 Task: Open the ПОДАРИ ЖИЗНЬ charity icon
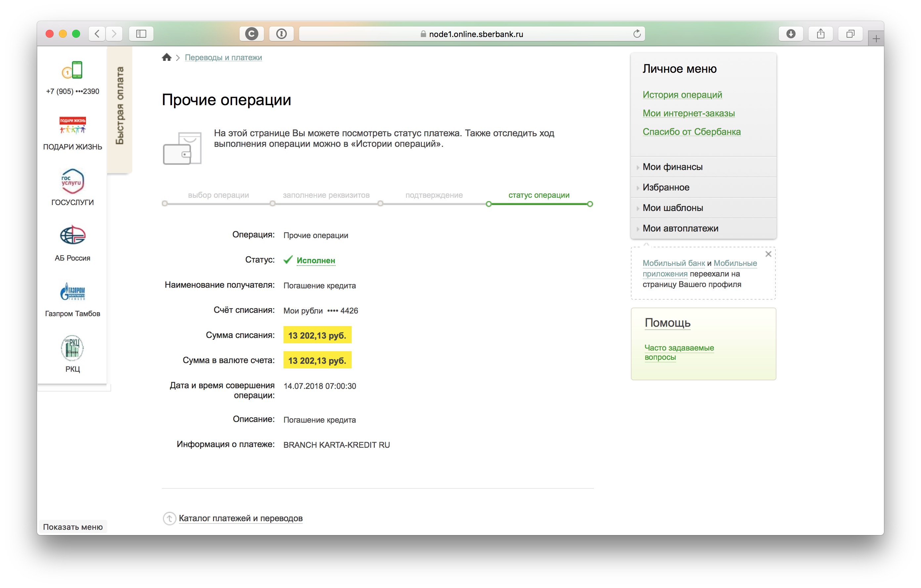[x=72, y=125]
